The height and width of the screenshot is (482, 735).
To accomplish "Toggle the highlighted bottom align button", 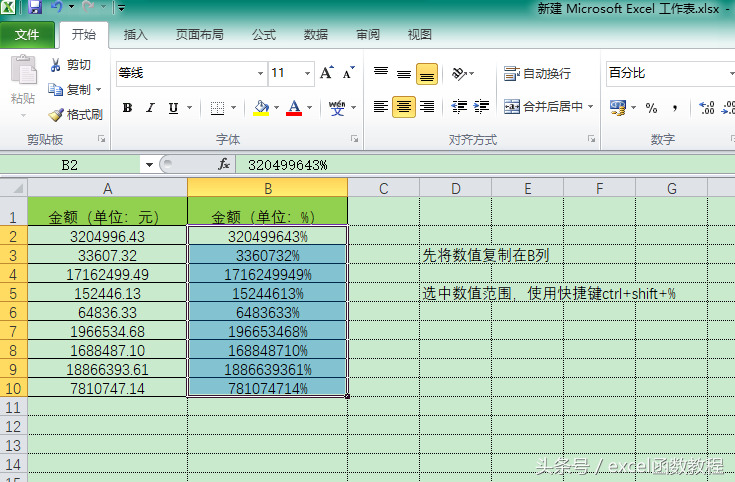I will 427,74.
